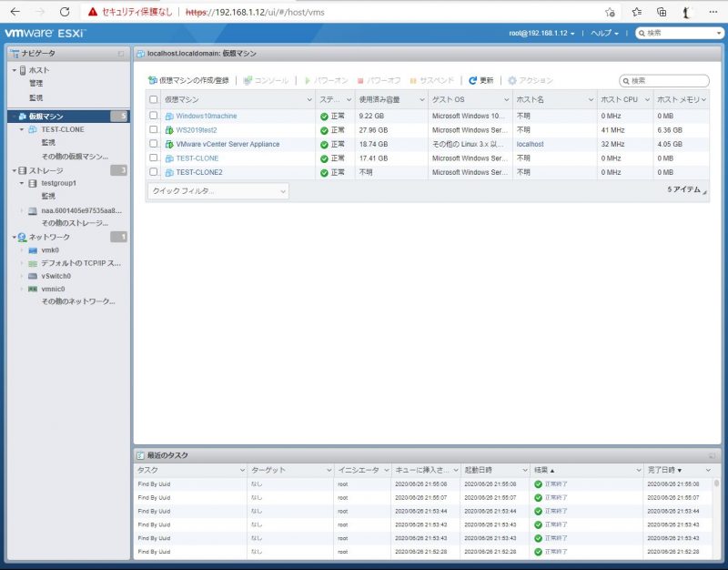Open the Guest OS column dropdown arrow
The image size is (728, 570).
coord(507,100)
